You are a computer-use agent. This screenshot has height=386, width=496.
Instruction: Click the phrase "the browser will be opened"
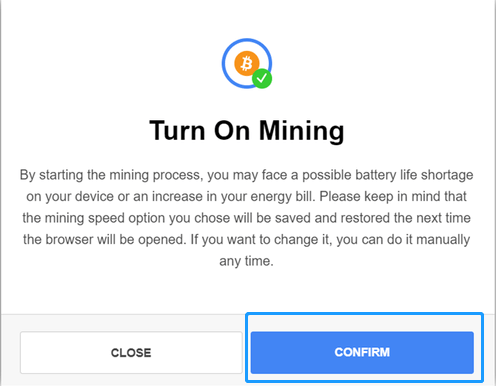[x=104, y=239]
